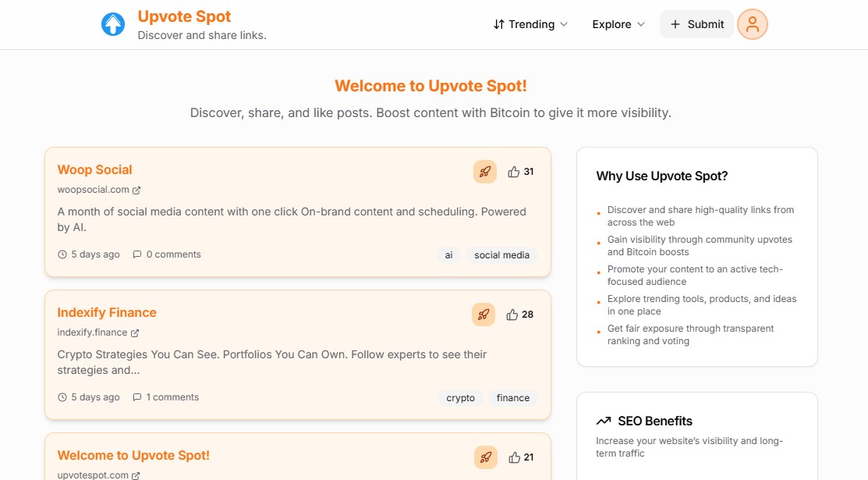Expand the Trending sort dropdown
868x480 pixels.
coord(530,24)
